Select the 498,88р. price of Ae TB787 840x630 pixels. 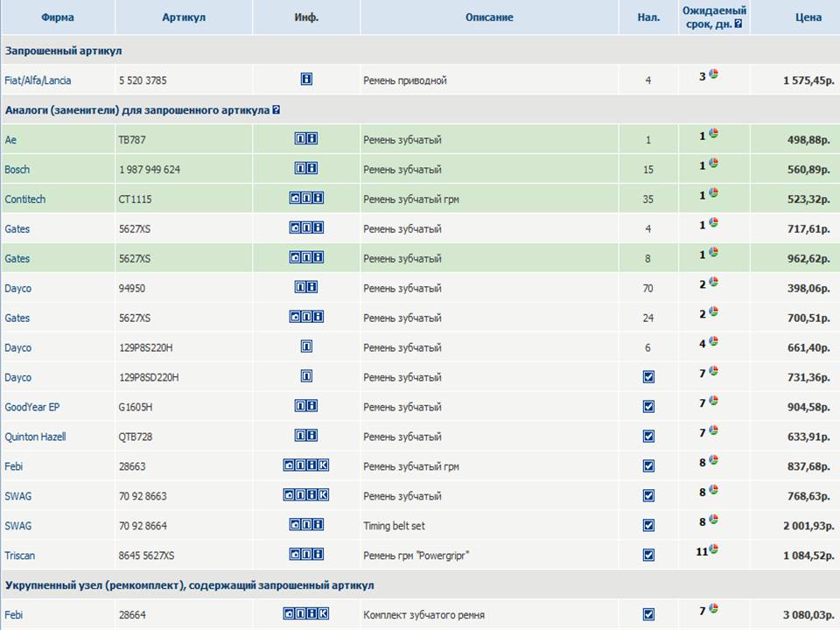pos(808,140)
